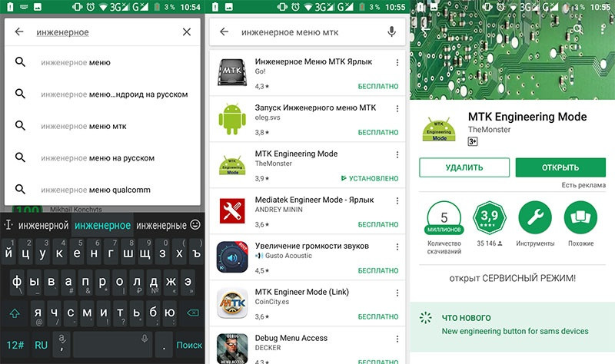Open three-dot menu on app page header
The width and height of the screenshot is (615, 364).
tap(603, 28)
